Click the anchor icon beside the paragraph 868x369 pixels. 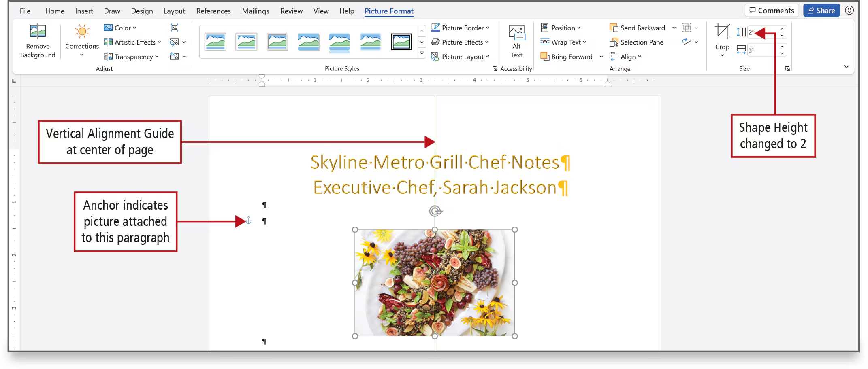click(249, 221)
